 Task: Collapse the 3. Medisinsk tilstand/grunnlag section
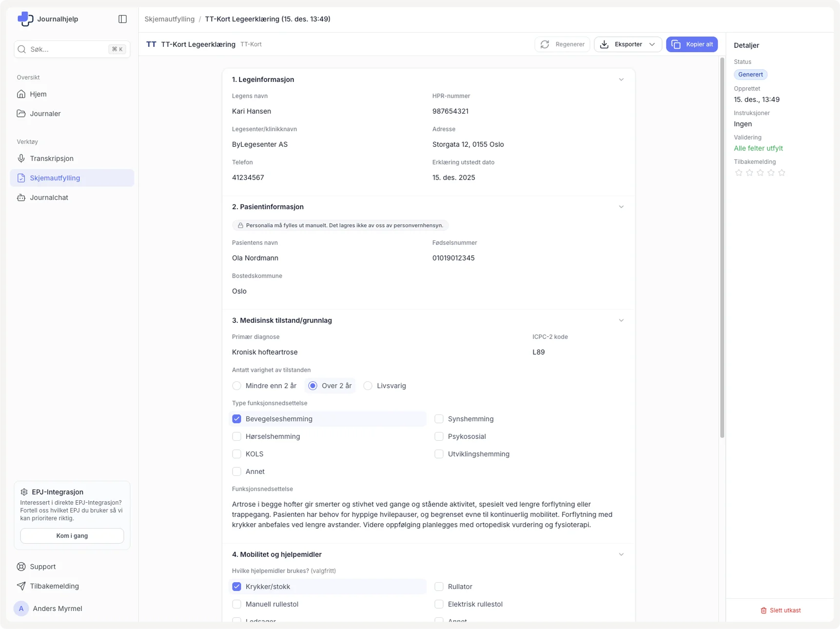point(621,320)
